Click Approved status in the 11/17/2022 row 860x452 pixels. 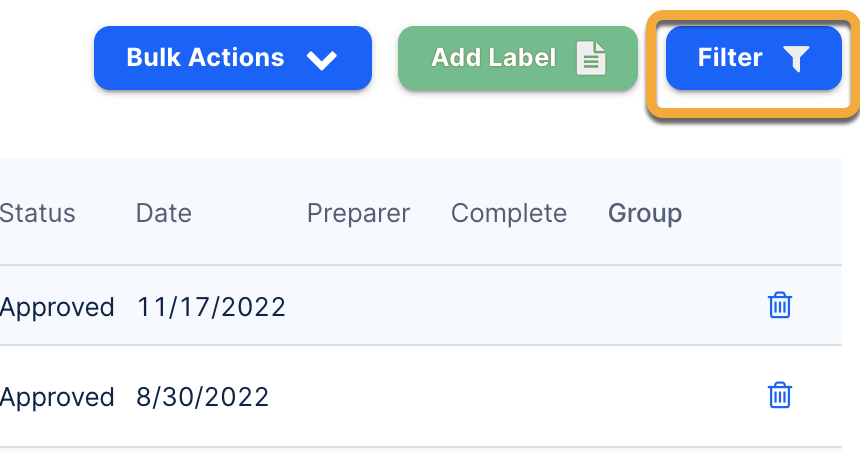click(x=57, y=306)
